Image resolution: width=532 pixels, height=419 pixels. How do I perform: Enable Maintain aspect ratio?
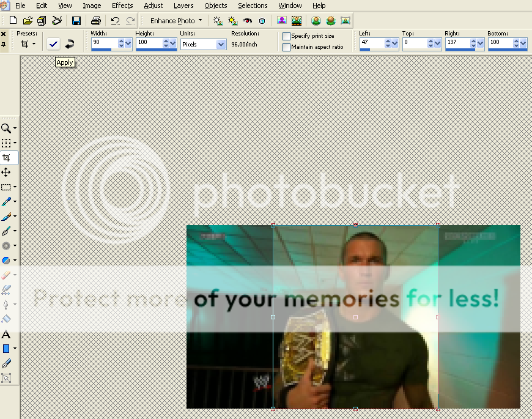(x=286, y=46)
